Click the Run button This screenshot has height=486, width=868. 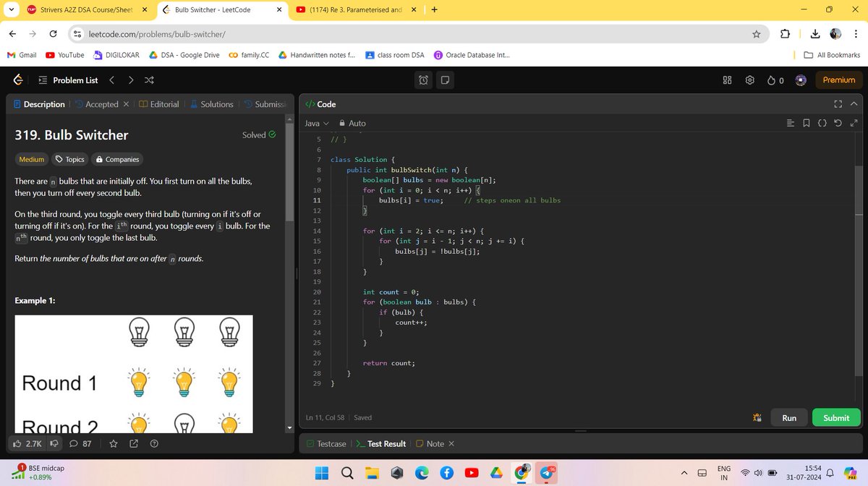(x=789, y=417)
